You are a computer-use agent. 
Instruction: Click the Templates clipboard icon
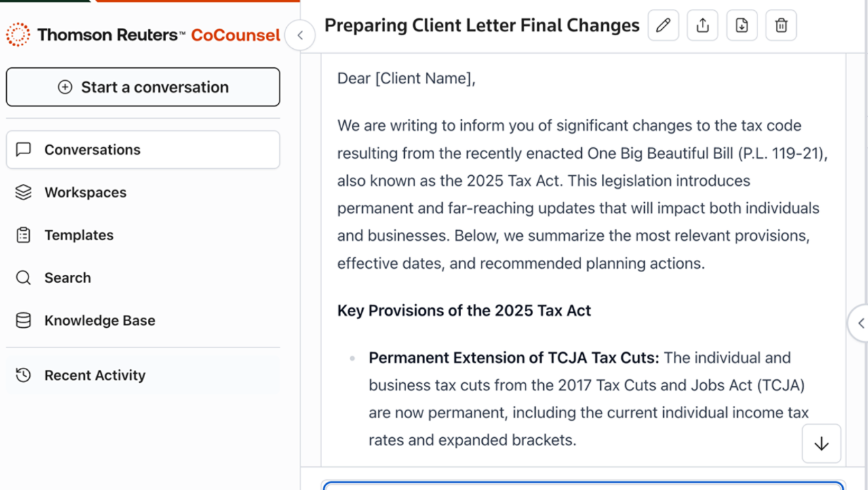(24, 235)
